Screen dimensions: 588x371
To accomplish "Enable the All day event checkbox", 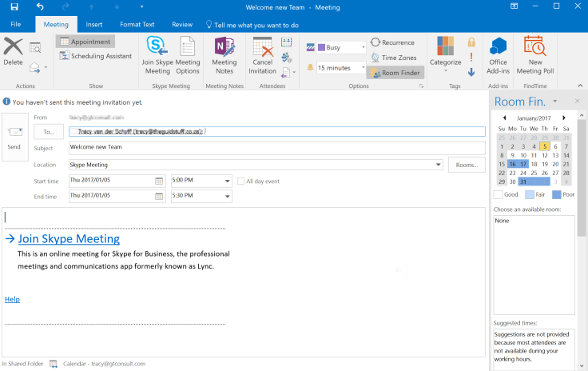I will click(x=240, y=182).
